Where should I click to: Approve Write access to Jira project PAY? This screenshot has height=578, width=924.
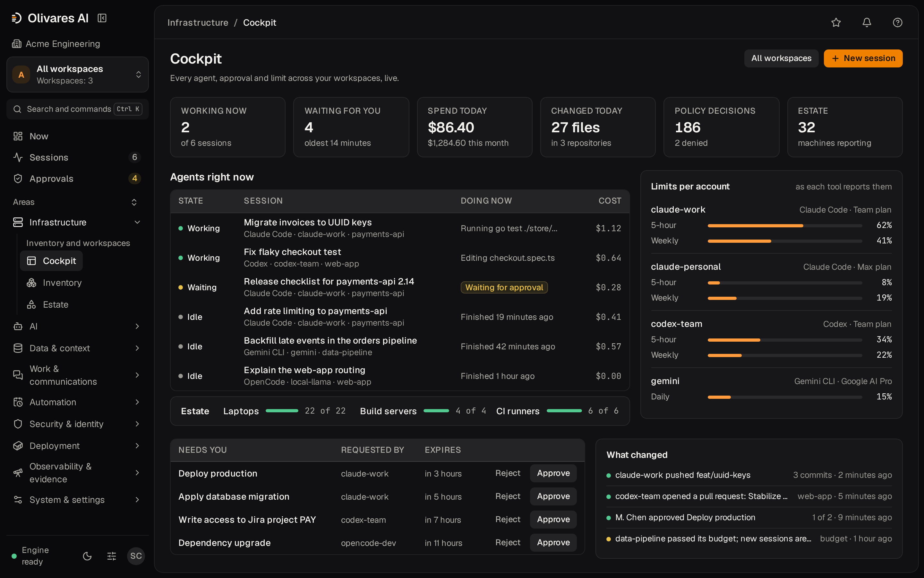coord(553,519)
